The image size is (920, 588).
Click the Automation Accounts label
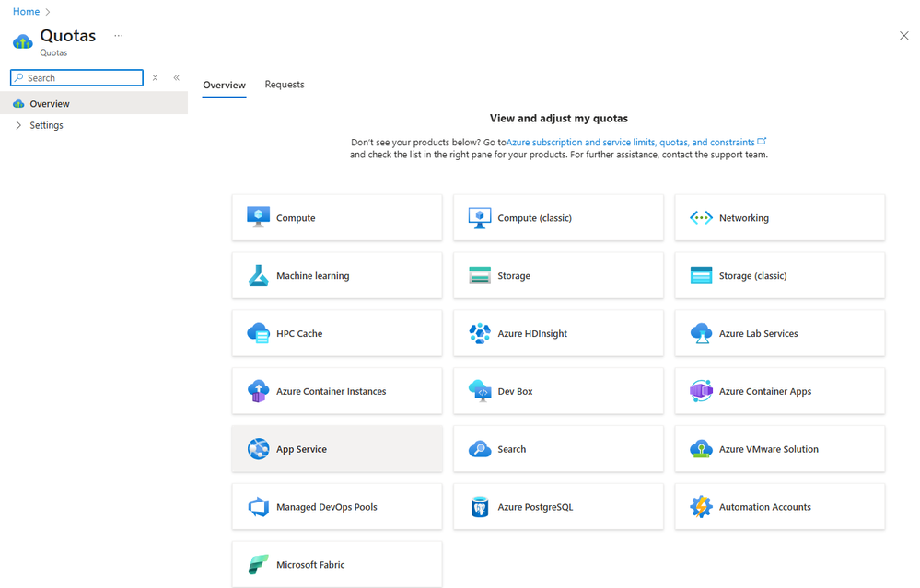[x=765, y=507]
